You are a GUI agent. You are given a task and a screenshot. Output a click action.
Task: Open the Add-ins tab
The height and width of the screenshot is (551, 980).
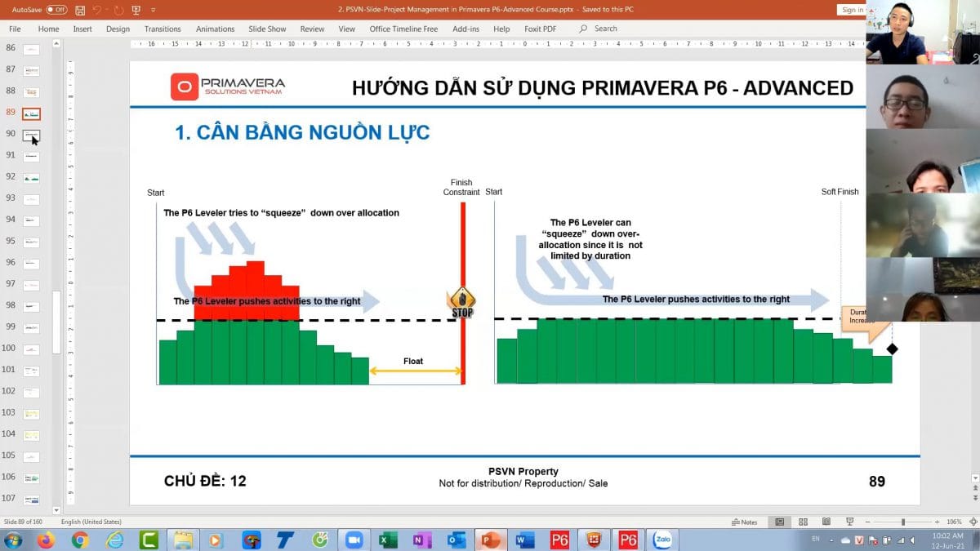click(465, 29)
